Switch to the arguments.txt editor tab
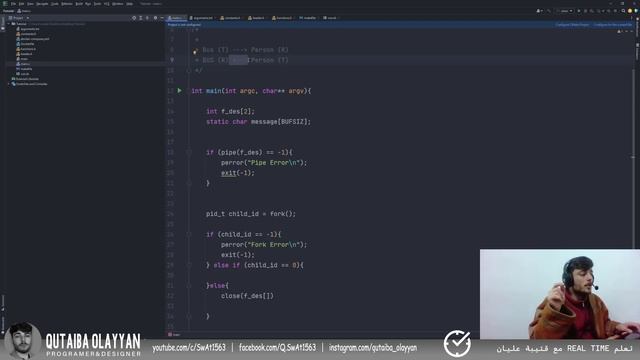 coord(202,18)
